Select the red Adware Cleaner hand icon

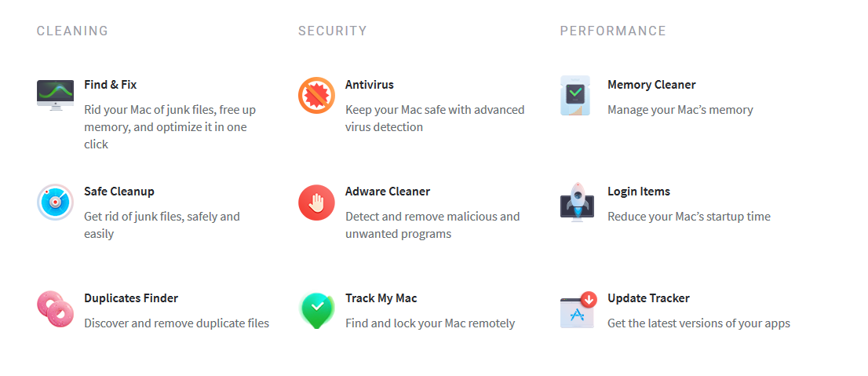(316, 203)
